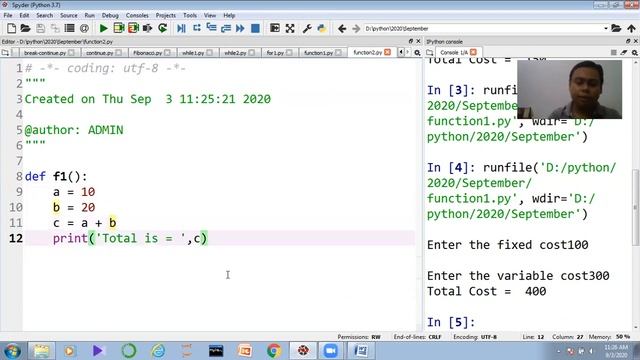Close the function2.py tab

tap(387, 52)
